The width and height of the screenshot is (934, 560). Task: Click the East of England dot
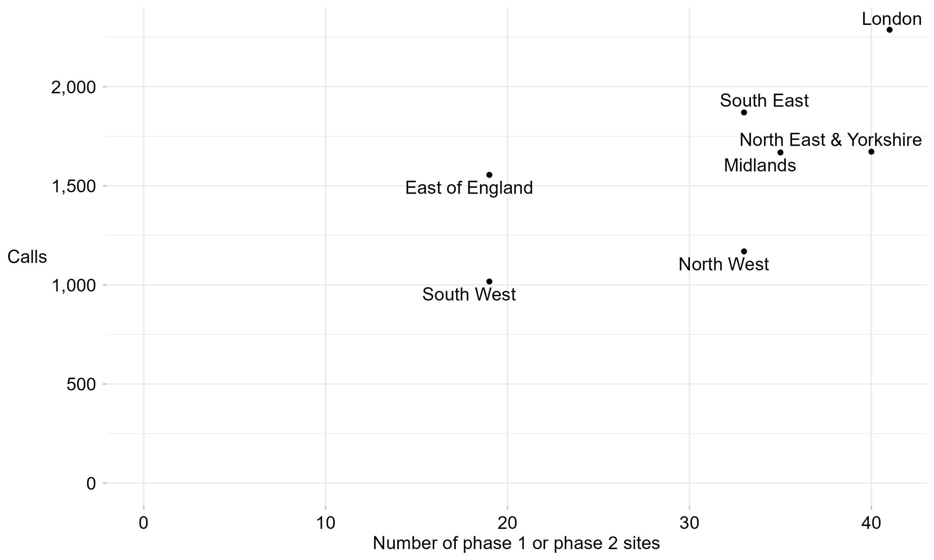pyautogui.click(x=489, y=175)
